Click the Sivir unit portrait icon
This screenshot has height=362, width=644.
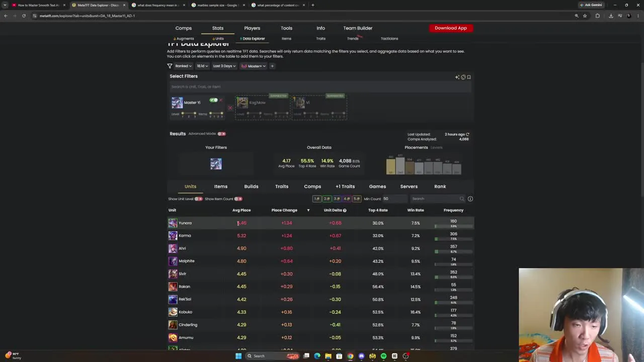coord(173,274)
